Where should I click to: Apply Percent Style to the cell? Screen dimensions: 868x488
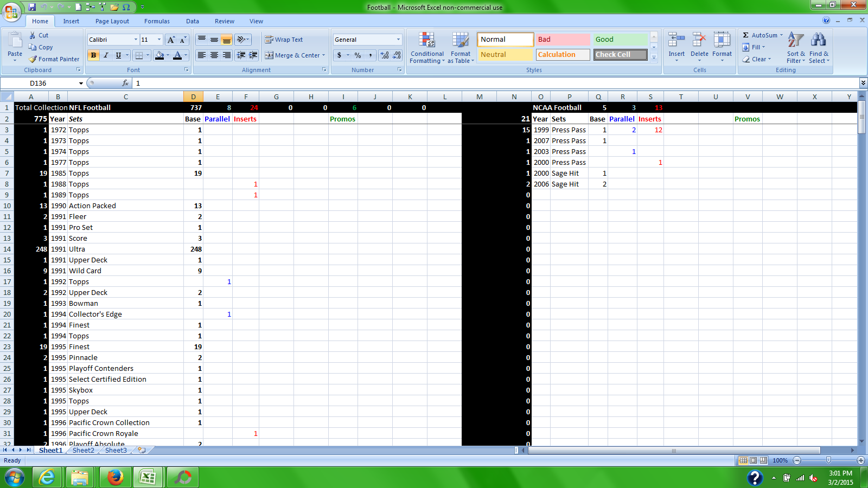click(x=358, y=55)
